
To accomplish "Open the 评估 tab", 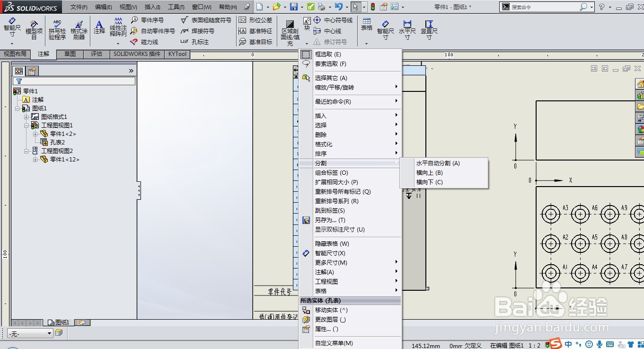I will tap(97, 54).
